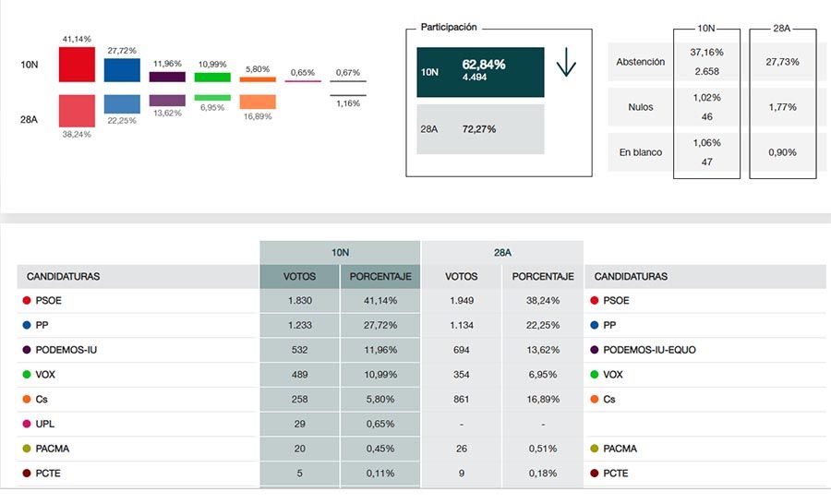This screenshot has width=831, height=504.
Task: Click the VOTOS header under 10N
Action: [x=299, y=276]
